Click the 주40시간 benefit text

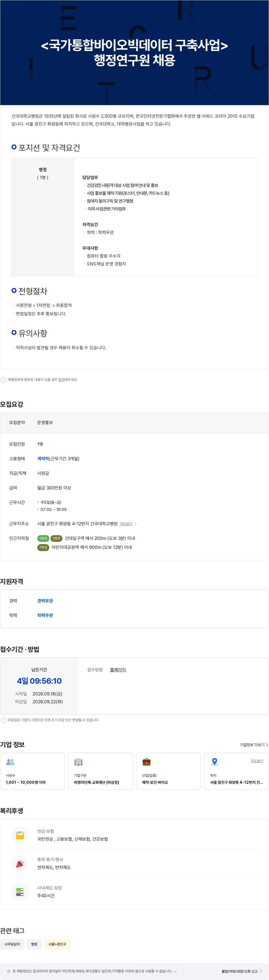pyautogui.click(x=46, y=896)
